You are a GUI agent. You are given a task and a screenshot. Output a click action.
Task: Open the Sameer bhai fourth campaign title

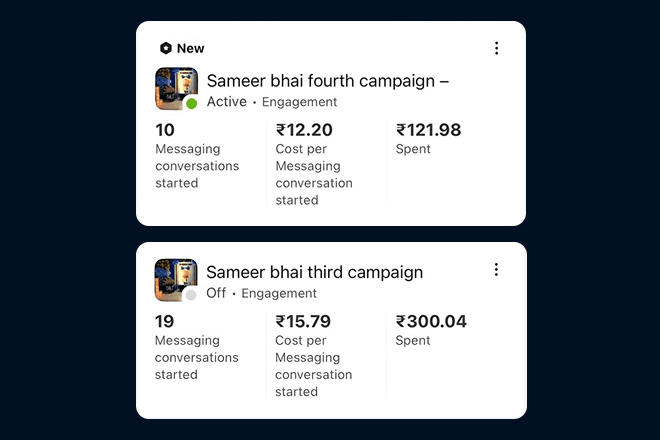point(328,81)
